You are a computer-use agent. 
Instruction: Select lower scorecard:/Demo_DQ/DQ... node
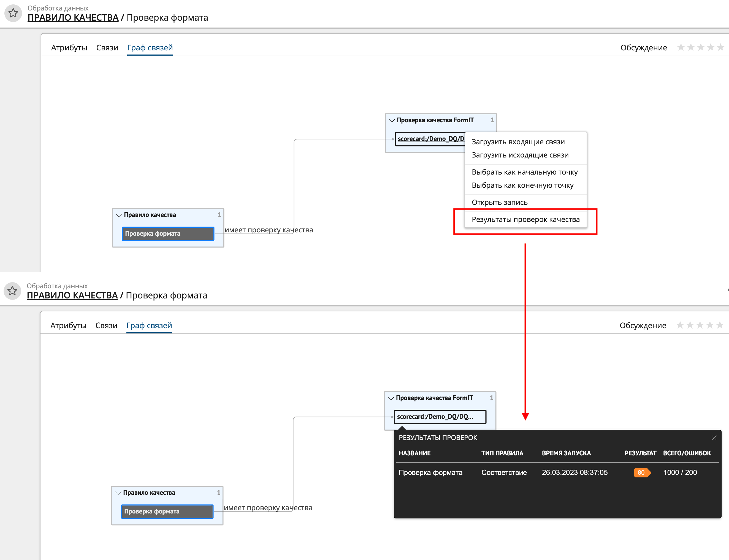tap(440, 417)
